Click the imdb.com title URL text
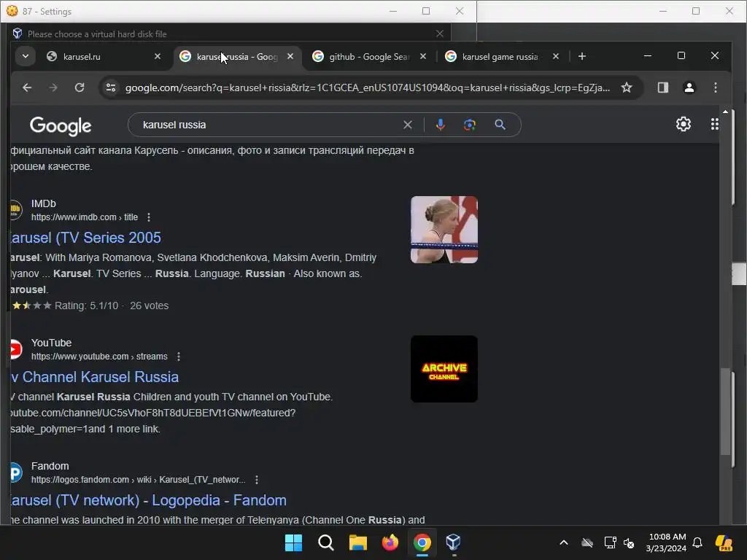747x560 pixels. 85,217
